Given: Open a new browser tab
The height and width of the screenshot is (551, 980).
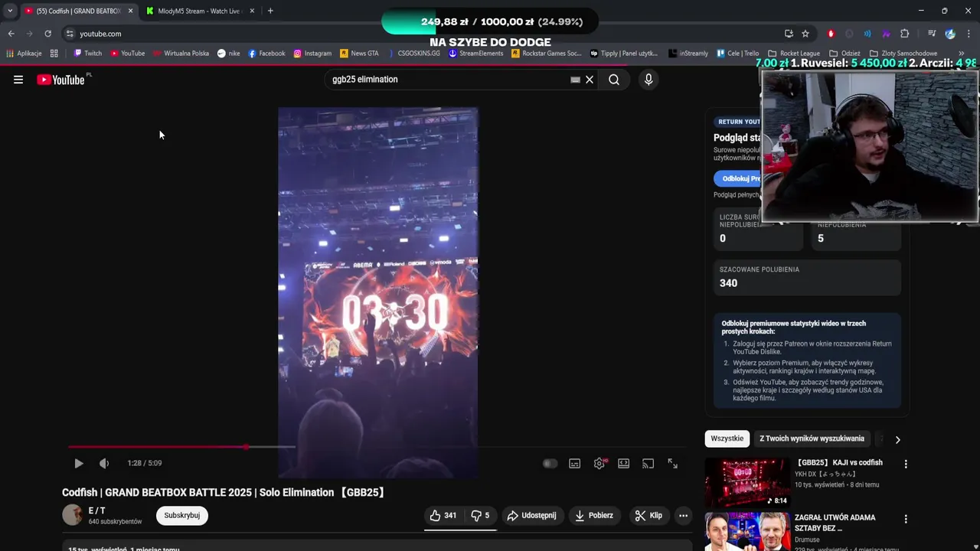Looking at the screenshot, I should click(x=270, y=11).
